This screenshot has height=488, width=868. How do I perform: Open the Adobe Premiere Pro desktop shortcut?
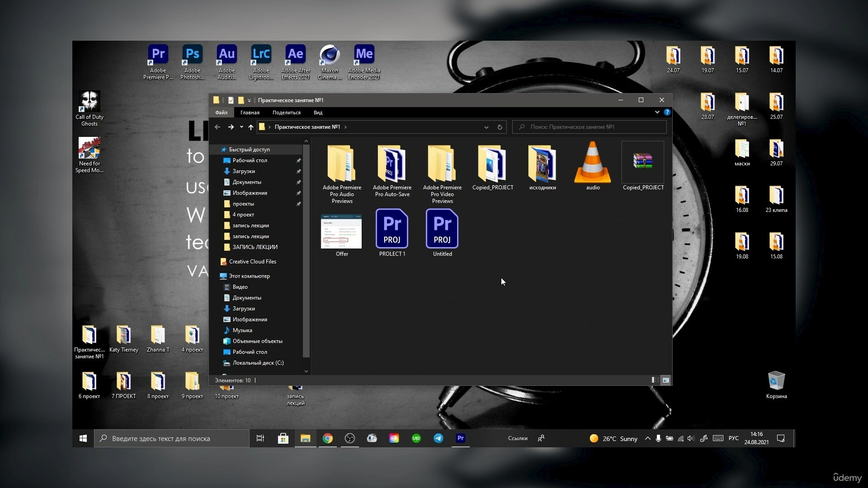click(x=158, y=62)
